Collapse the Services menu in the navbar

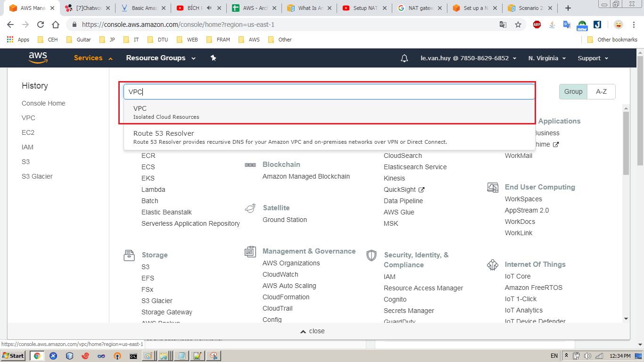(93, 58)
